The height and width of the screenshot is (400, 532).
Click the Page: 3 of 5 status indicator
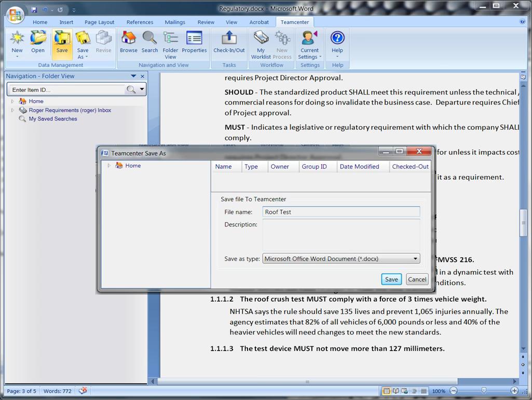tap(21, 391)
